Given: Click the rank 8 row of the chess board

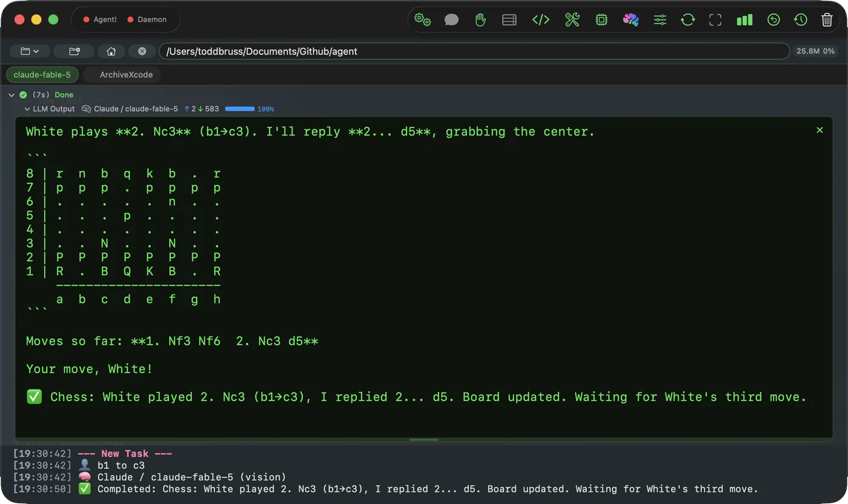Looking at the screenshot, I should (124, 174).
